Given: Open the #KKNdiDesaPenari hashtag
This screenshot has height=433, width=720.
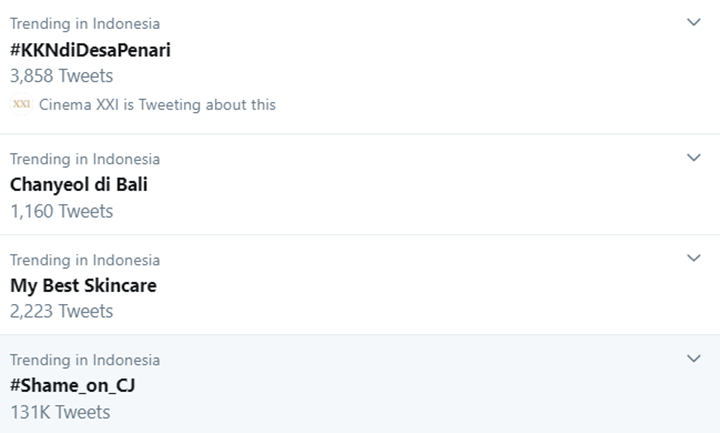Looking at the screenshot, I should [90, 50].
